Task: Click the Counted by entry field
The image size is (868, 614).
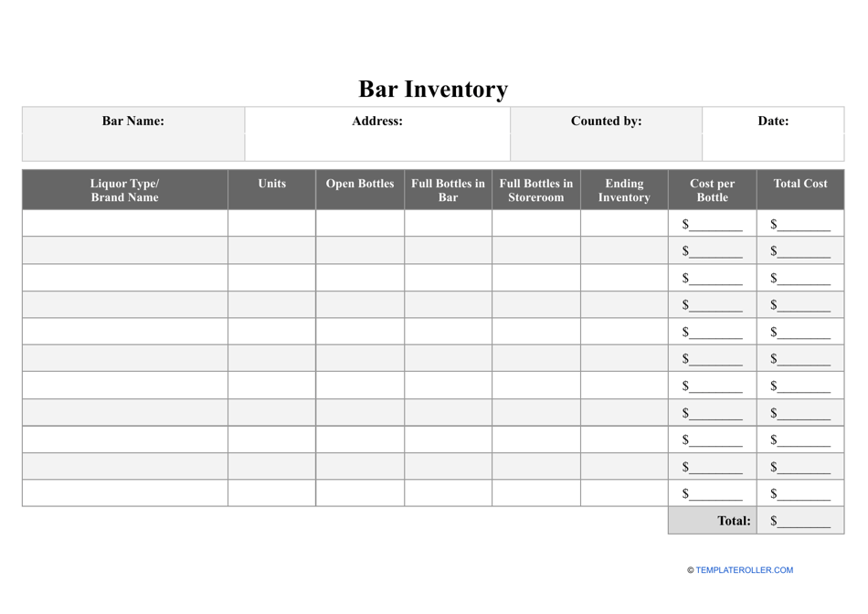Action: coord(606,147)
